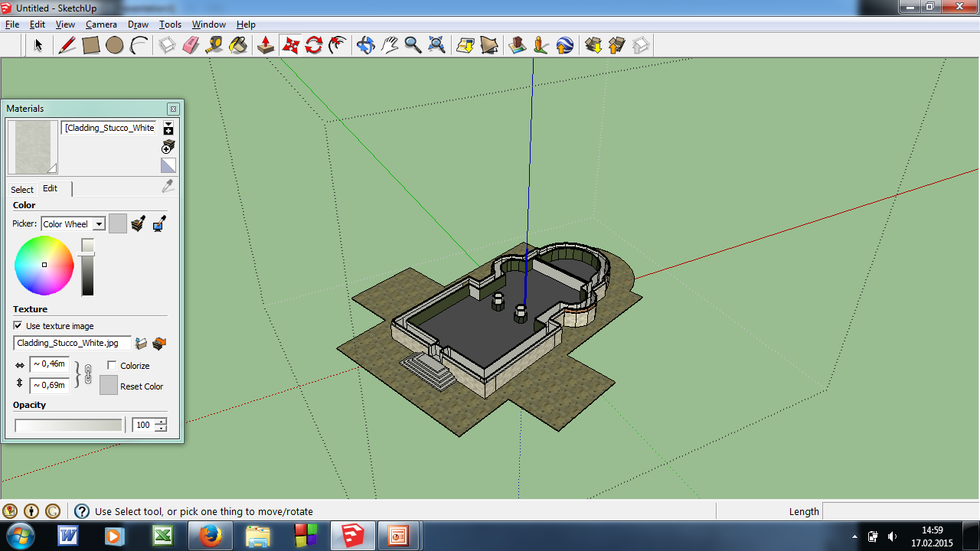Browse for a material image file
This screenshot has width=980, height=551.
pos(141,344)
